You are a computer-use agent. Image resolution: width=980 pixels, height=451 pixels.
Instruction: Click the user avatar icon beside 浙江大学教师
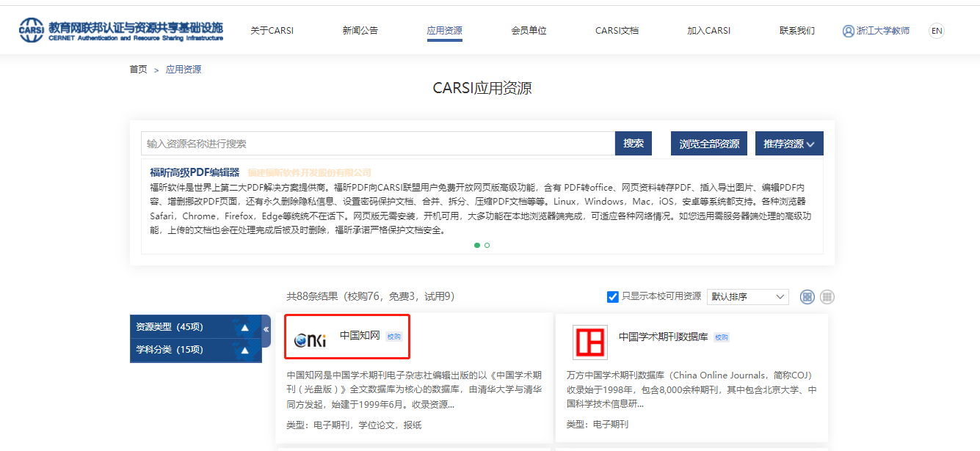pyautogui.click(x=849, y=31)
